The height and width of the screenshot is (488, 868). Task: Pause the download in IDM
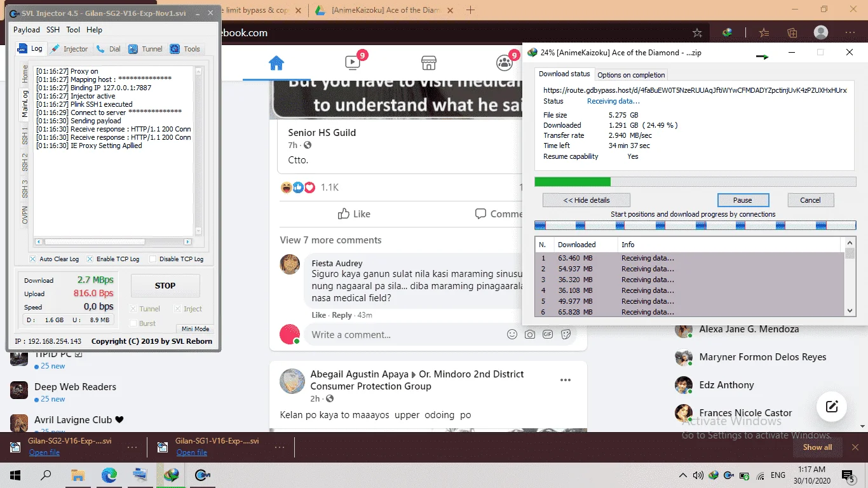pyautogui.click(x=743, y=200)
